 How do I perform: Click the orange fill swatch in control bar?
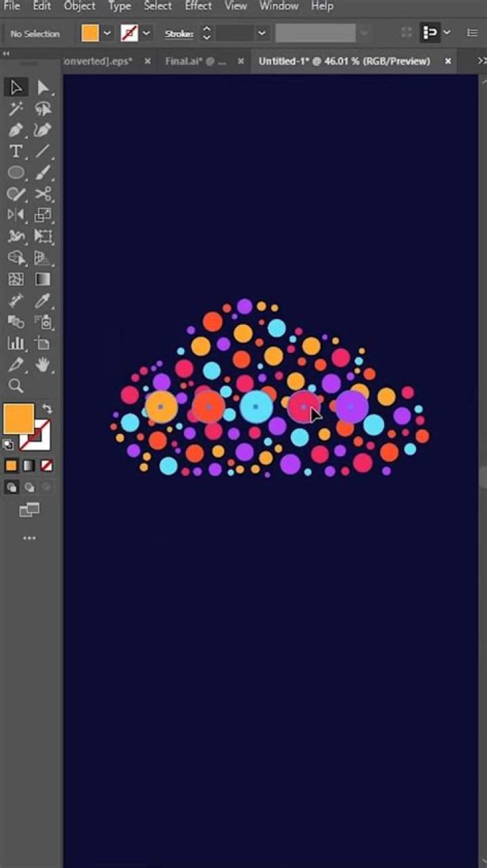point(90,33)
